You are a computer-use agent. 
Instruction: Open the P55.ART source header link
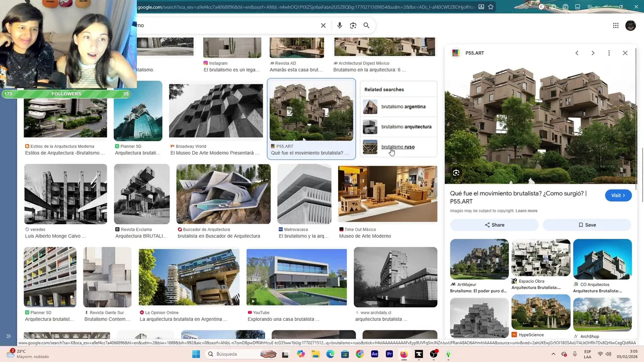tap(468, 53)
